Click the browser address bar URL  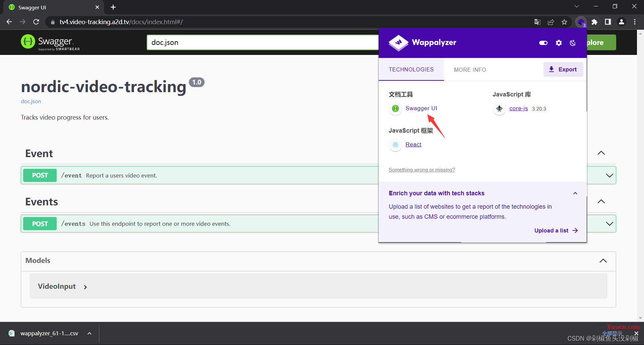click(x=121, y=22)
